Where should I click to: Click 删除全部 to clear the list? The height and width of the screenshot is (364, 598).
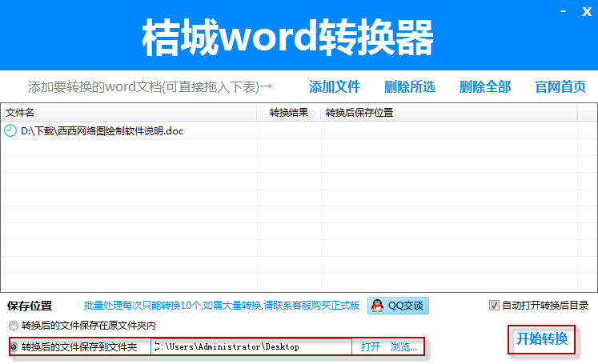pyautogui.click(x=485, y=86)
